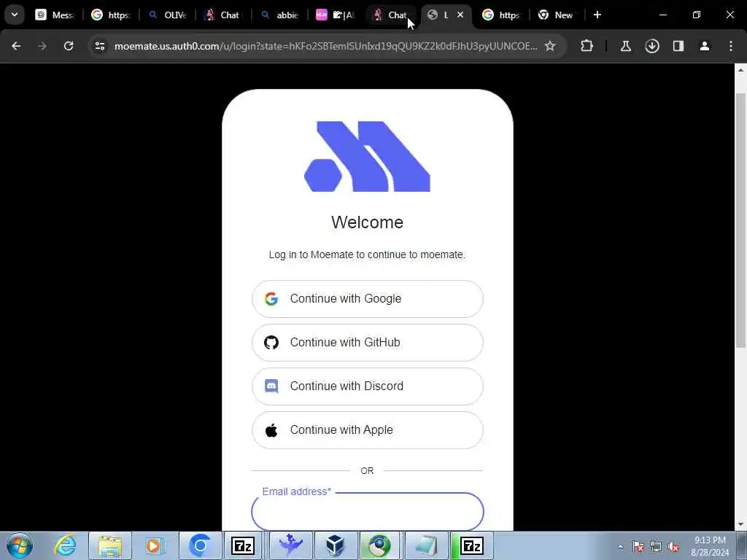Open the second 7z taskbar icon
The image size is (747, 560).
click(472, 545)
